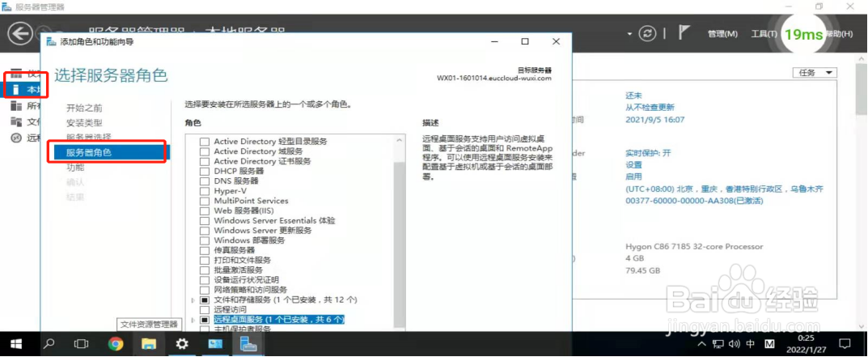
Task: Switch to the remote desktop app on taskbar
Action: pyautogui.click(x=215, y=344)
